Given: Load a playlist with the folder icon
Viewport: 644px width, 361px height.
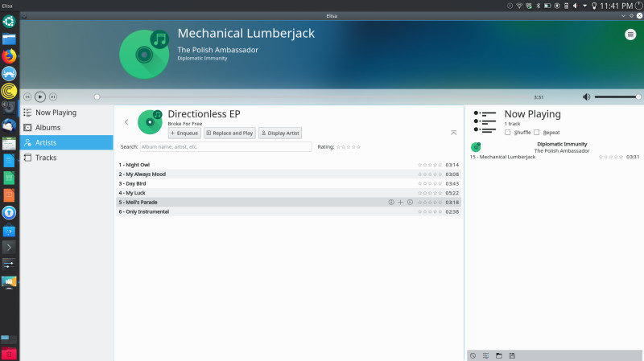Looking at the screenshot, I should coord(499,355).
